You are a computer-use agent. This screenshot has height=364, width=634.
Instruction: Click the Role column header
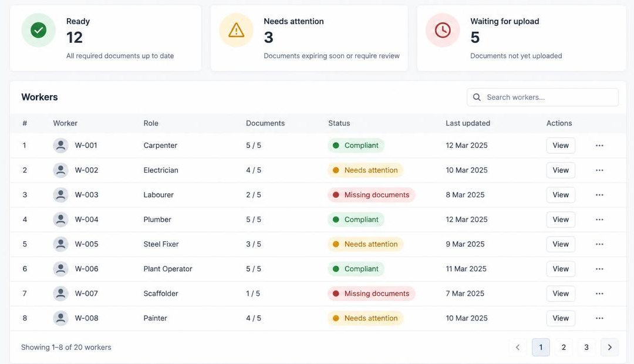[151, 123]
